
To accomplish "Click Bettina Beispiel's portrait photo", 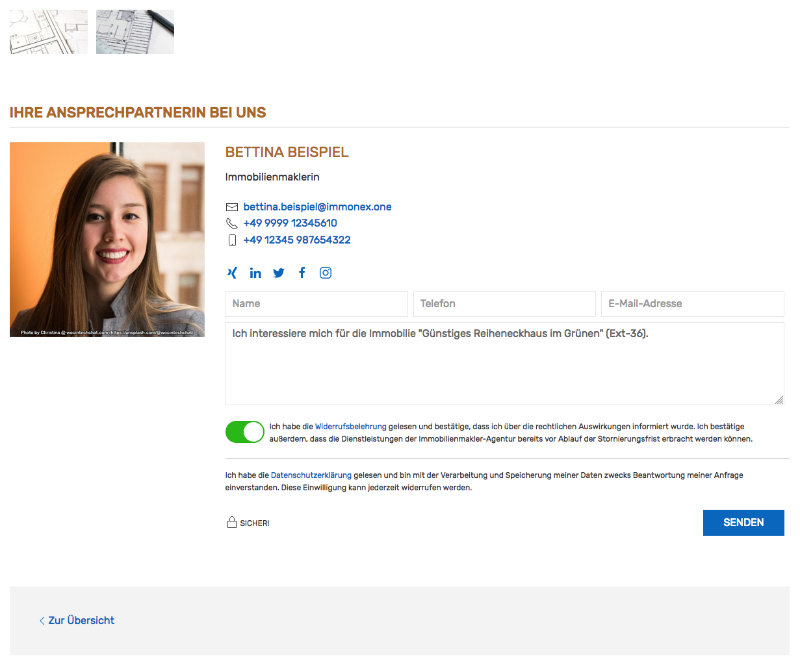I will pos(107,239).
